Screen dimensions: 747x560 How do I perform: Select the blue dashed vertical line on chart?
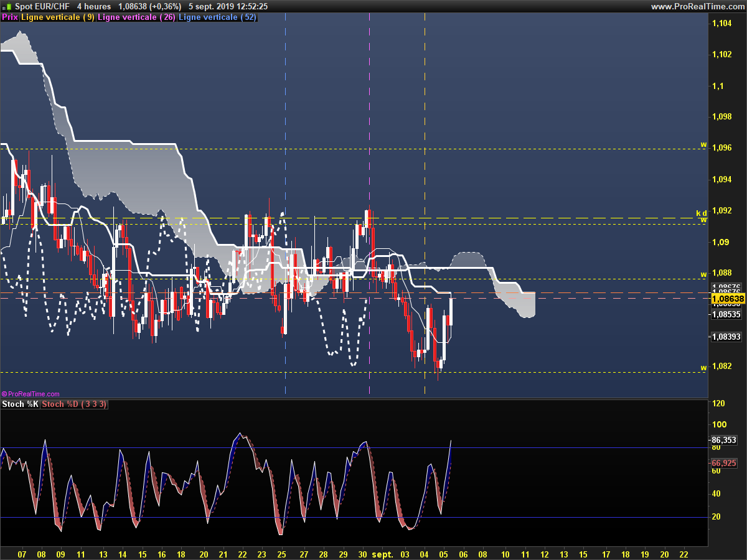pyautogui.click(x=286, y=205)
